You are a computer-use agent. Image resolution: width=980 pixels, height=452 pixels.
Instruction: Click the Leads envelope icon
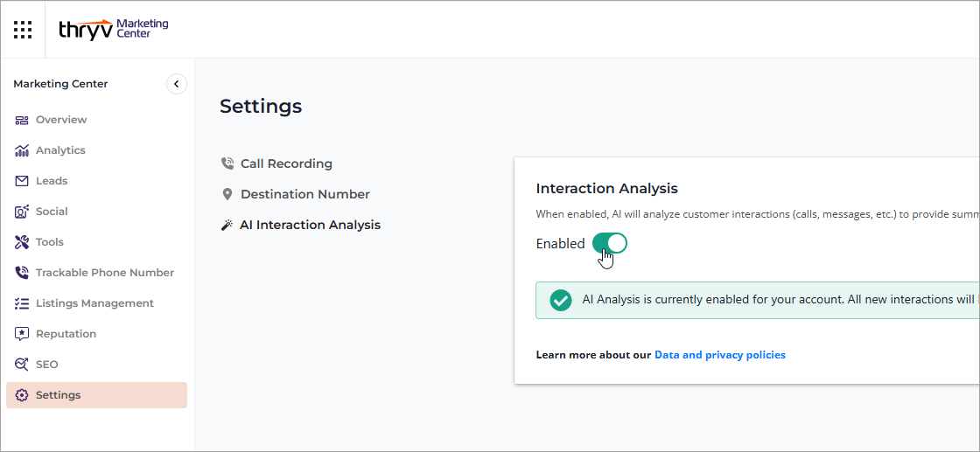(22, 181)
